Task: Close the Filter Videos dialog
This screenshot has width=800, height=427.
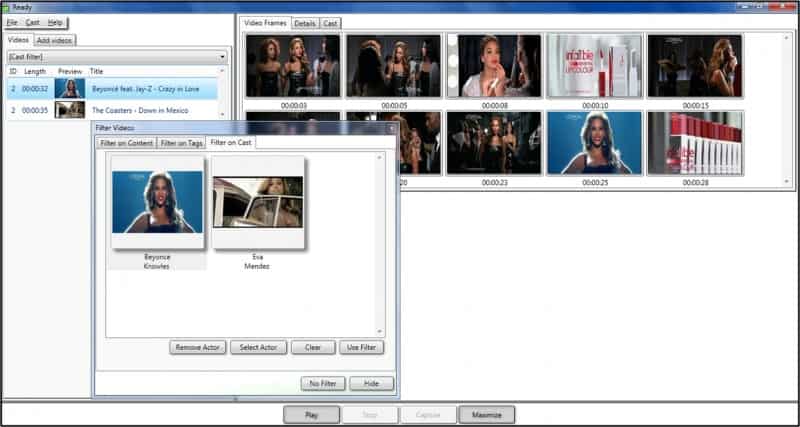Action: pyautogui.click(x=391, y=128)
